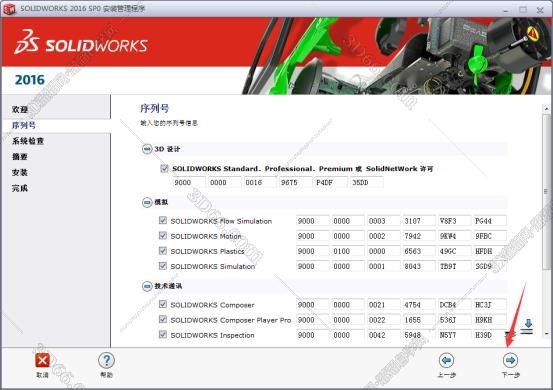Click Standard serial field containing P4DF
Viewport: 553px width, 390px height.
331,182
